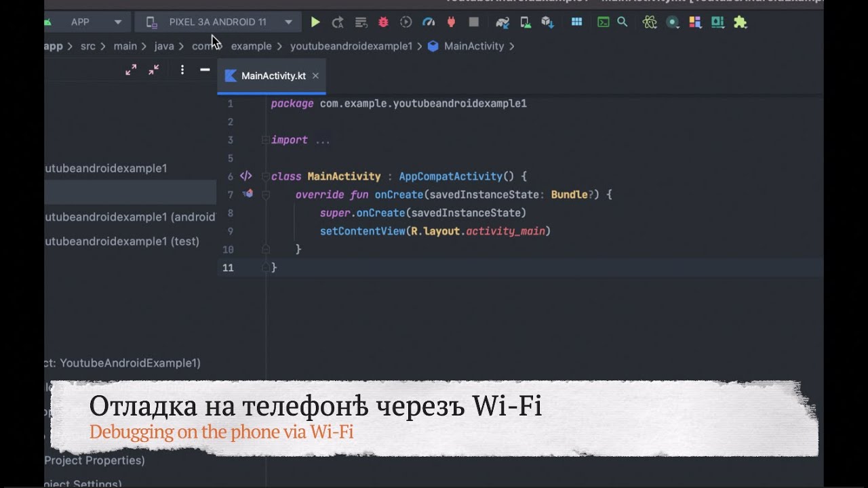
Task: Click the fold end marker on line 10
Action: pyautogui.click(x=266, y=249)
